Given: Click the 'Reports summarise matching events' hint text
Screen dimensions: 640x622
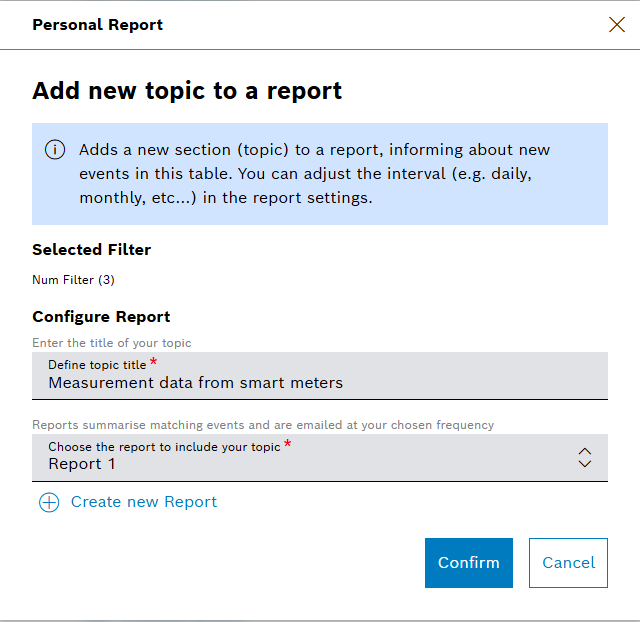Looking at the screenshot, I should pyautogui.click(x=263, y=425).
